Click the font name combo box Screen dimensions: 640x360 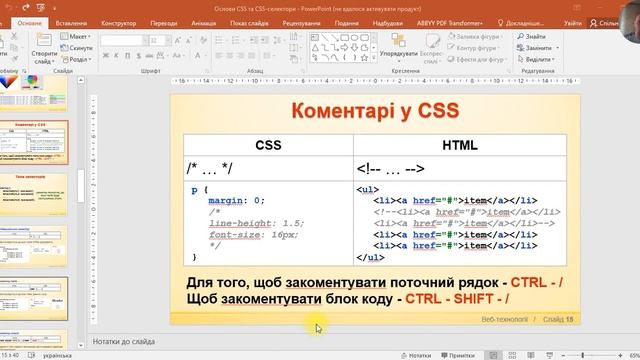(x=124, y=40)
